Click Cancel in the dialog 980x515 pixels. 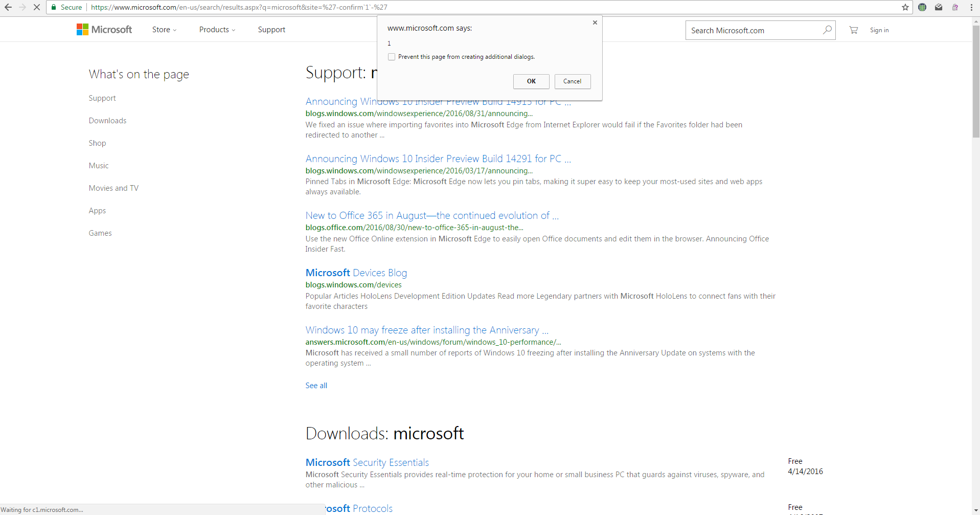pos(573,81)
